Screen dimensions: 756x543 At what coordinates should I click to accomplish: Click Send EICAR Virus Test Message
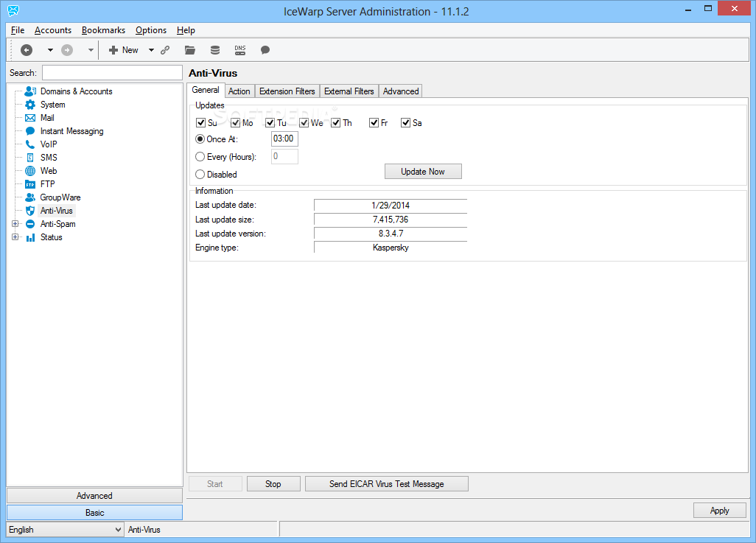pos(386,483)
